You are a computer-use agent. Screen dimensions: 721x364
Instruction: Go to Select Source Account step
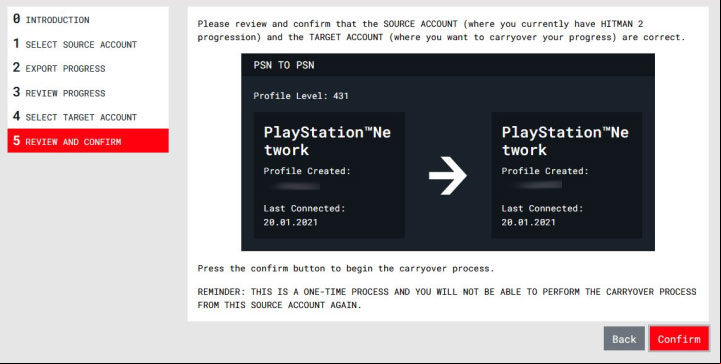(x=88, y=44)
